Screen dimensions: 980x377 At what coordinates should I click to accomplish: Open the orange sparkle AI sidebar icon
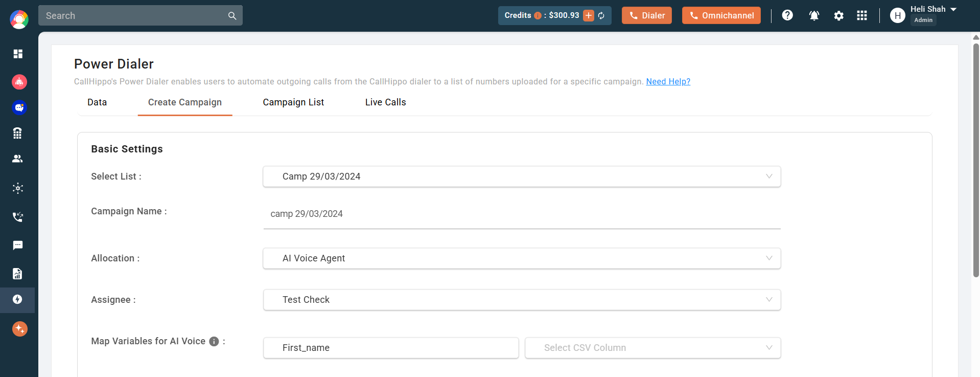pyautogui.click(x=20, y=328)
